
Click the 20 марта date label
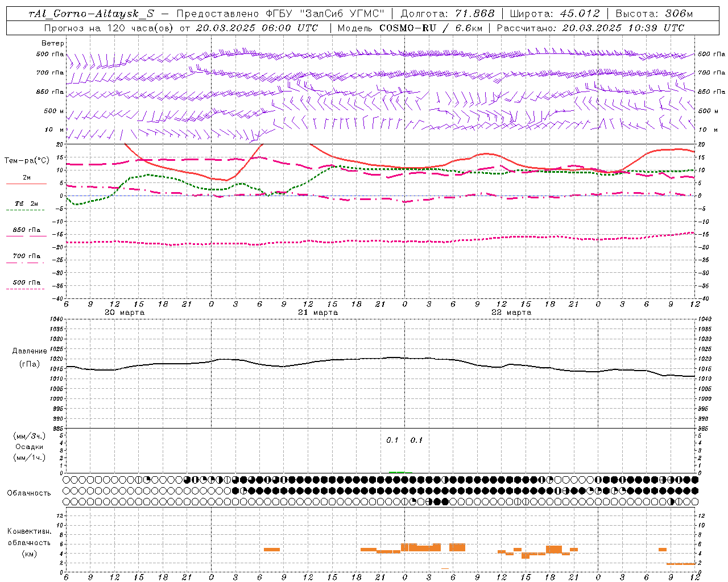coord(125,313)
